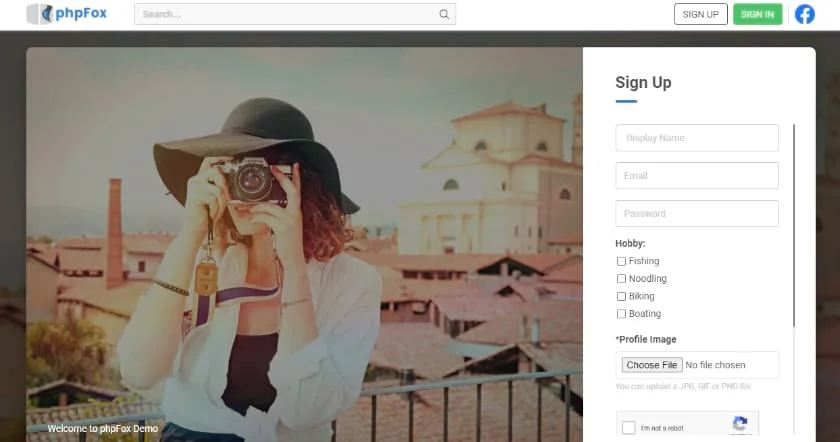Click the Hobby: label
840x442 pixels.
tap(630, 243)
